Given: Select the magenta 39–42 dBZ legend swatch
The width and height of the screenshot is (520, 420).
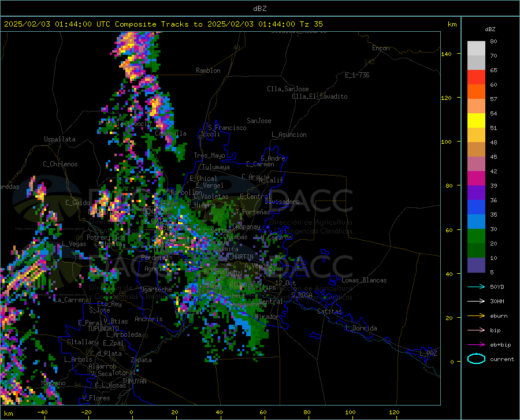Looking at the screenshot, I should click(476, 179).
